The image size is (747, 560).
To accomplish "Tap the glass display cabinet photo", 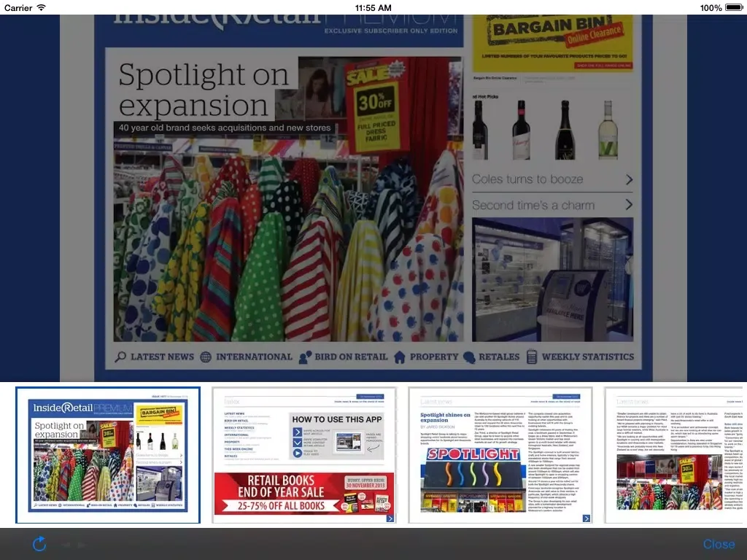I will pyautogui.click(x=553, y=279).
